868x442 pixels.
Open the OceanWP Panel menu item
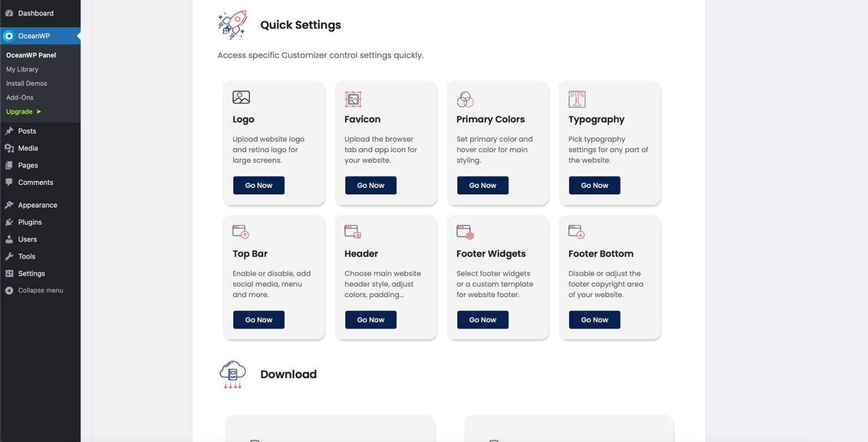click(31, 55)
